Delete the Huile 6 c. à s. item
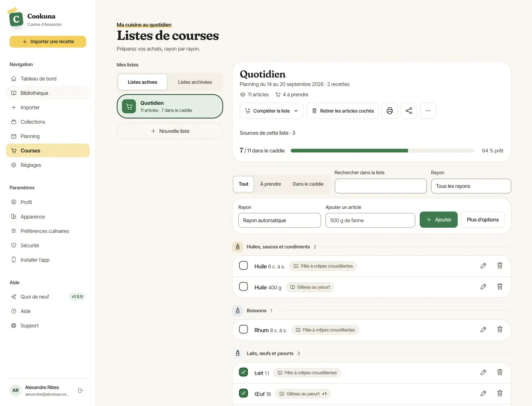This screenshot has width=532, height=406. (500, 265)
